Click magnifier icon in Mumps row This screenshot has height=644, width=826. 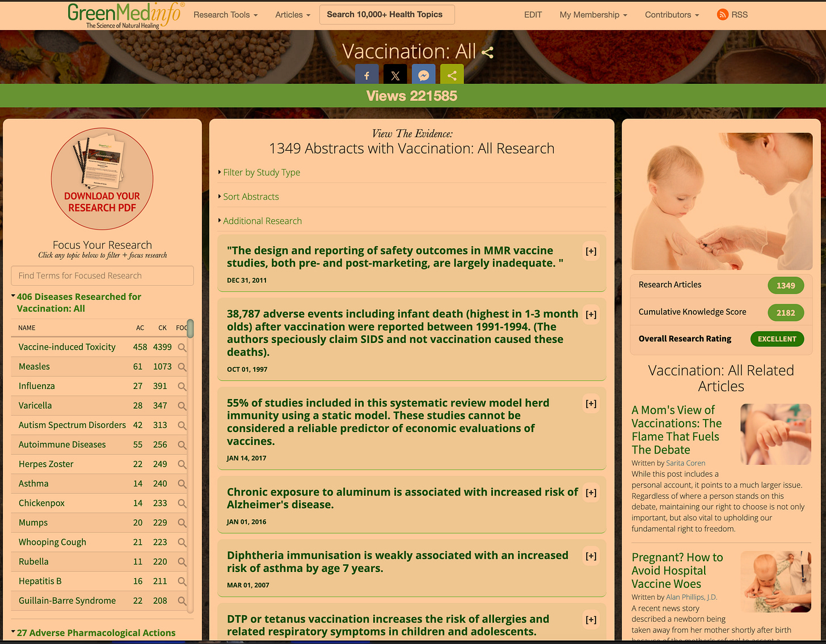pos(182,523)
